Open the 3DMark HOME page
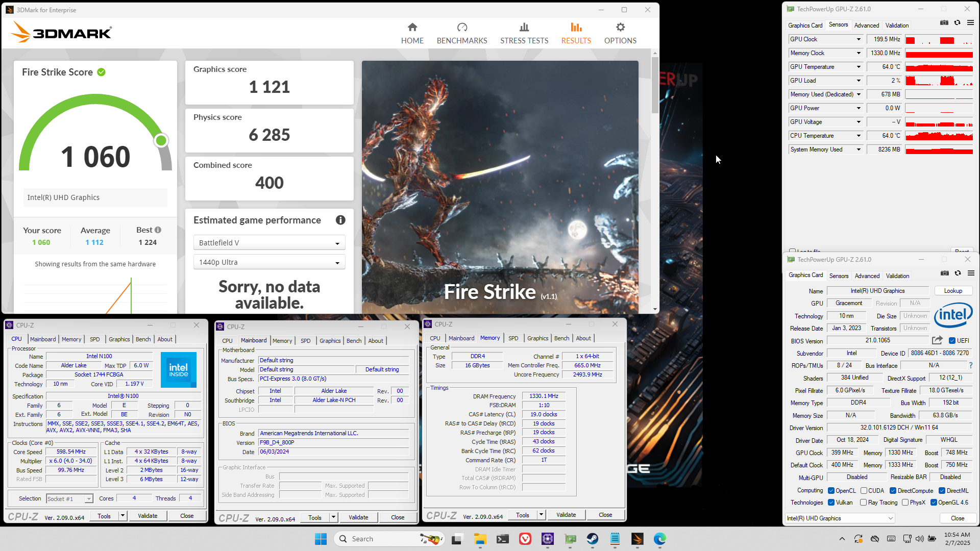The height and width of the screenshot is (551, 980). 412,34
